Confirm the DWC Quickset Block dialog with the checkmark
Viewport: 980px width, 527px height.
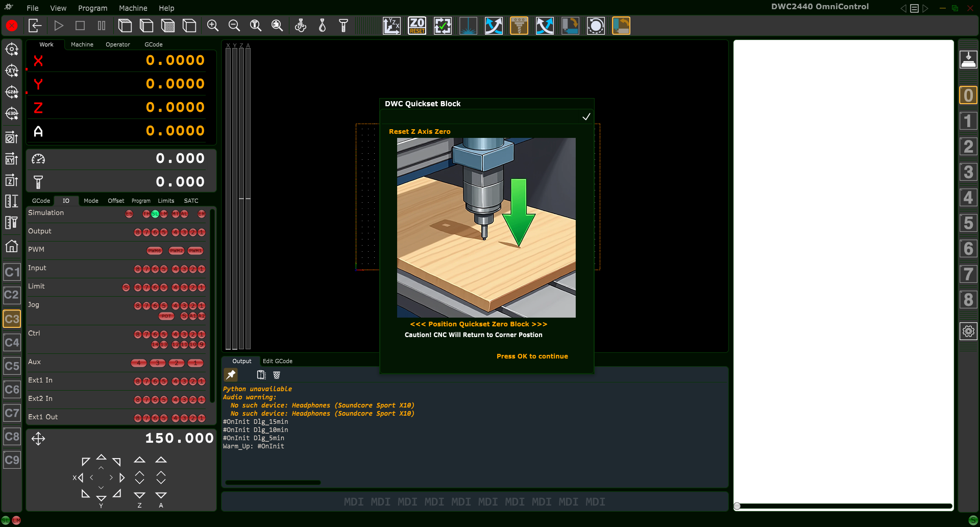coord(586,116)
